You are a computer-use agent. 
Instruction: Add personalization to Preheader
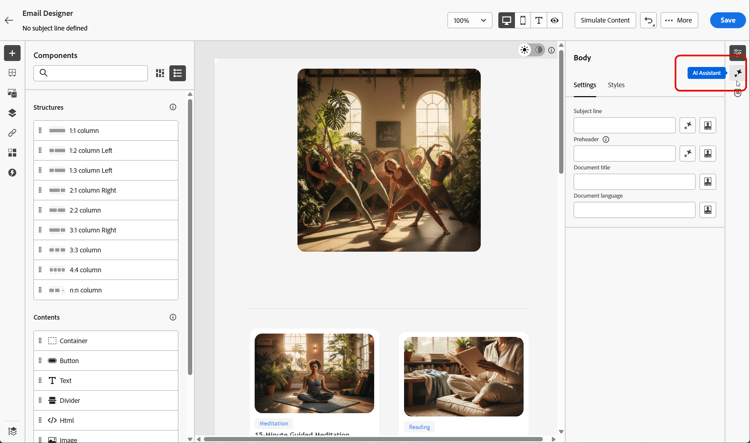[x=708, y=154]
